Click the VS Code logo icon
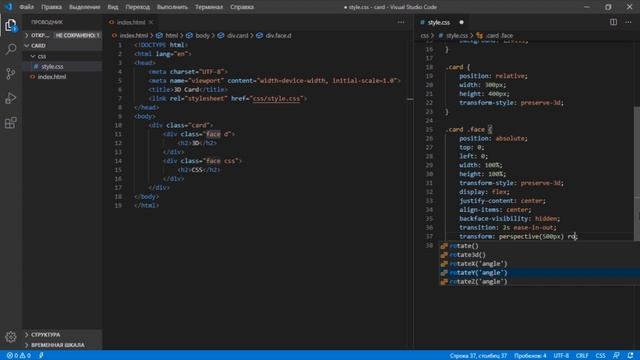This screenshot has height=360, width=640. point(8,7)
